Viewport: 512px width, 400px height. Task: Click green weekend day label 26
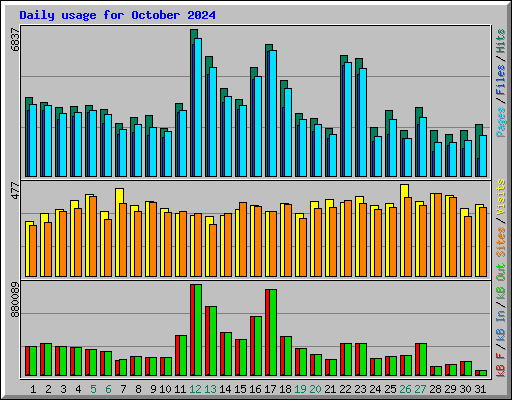pyautogui.click(x=405, y=389)
